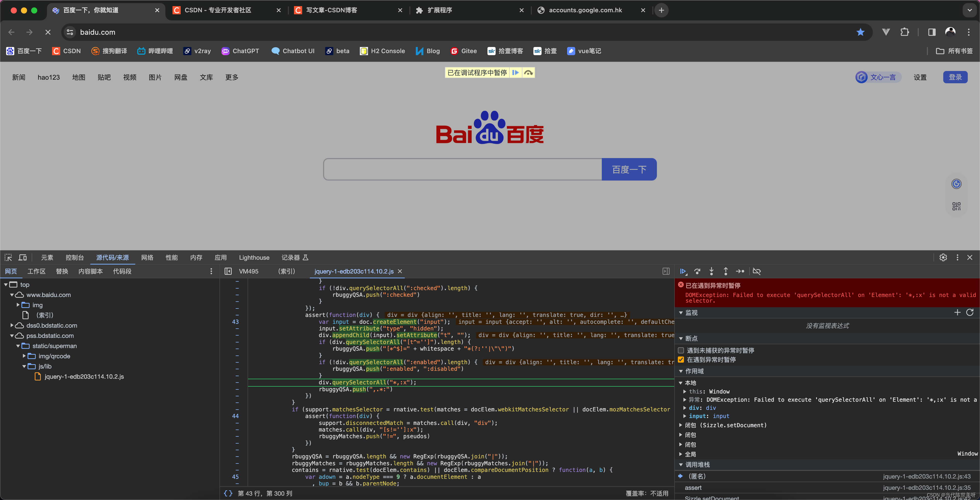Switch to 控制台 Console panel
This screenshot has height=500, width=980.
[75, 257]
